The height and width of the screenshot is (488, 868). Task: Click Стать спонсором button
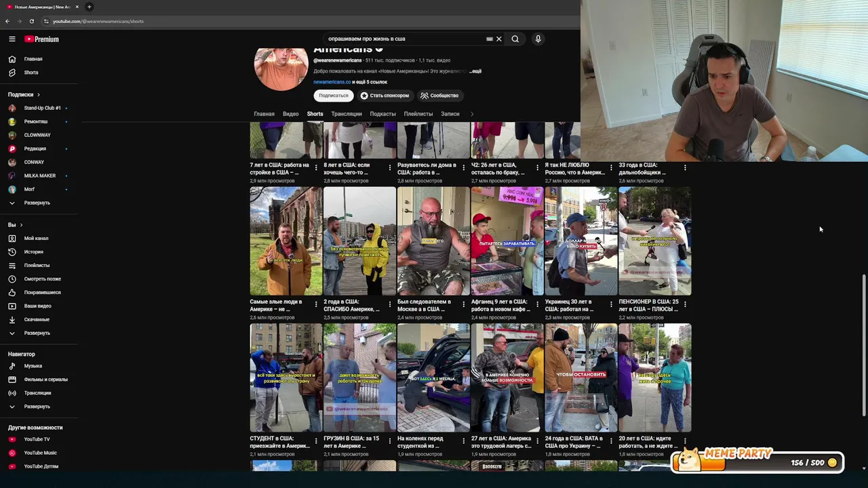pyautogui.click(x=385, y=96)
